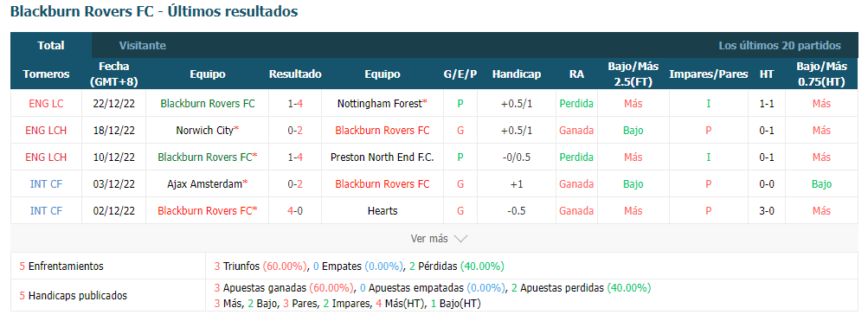Select the Total tab
This screenshot has width=868, height=321.
click(x=51, y=45)
